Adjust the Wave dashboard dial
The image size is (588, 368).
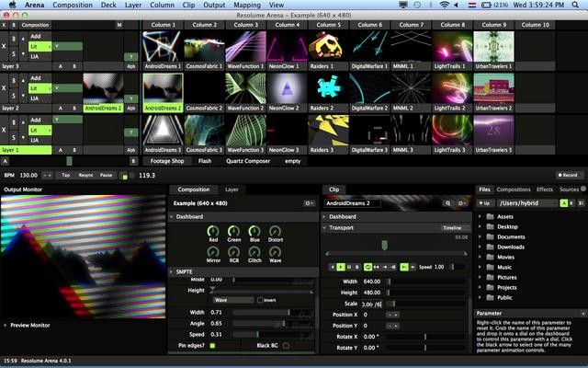coord(276,252)
